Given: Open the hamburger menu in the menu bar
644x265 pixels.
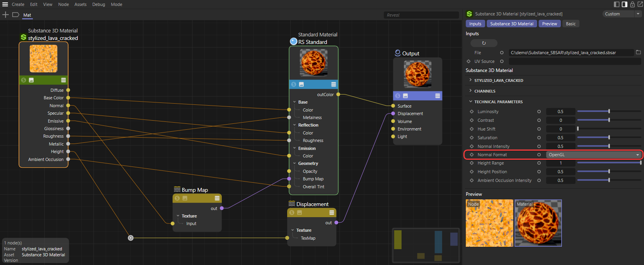Looking at the screenshot, I should (5, 4).
